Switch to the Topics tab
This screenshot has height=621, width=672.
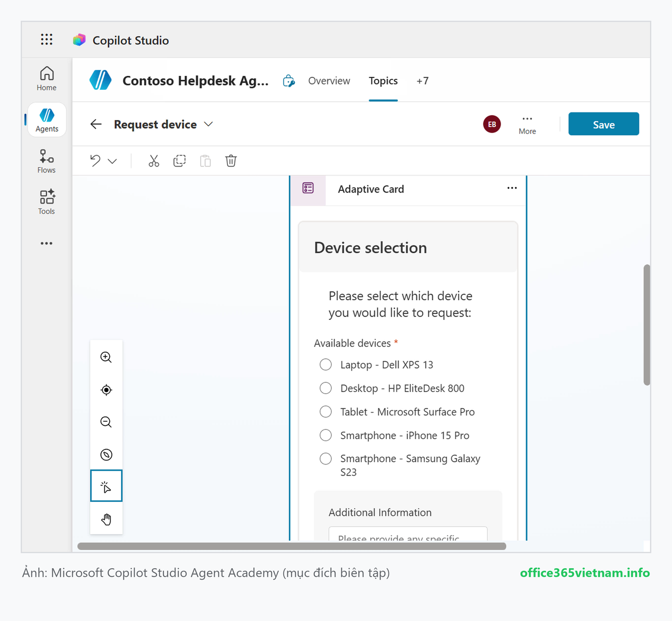[x=383, y=81]
